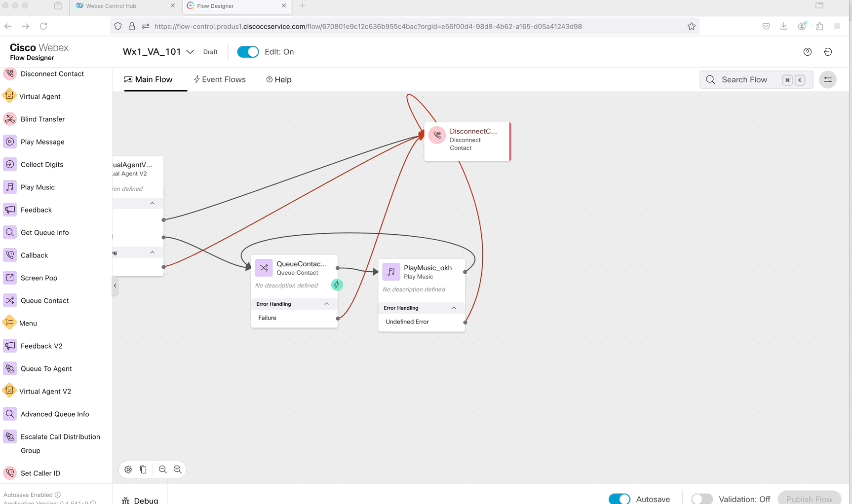This screenshot has height=504, width=852.
Task: Open the help circle icon in header
Action: click(808, 52)
